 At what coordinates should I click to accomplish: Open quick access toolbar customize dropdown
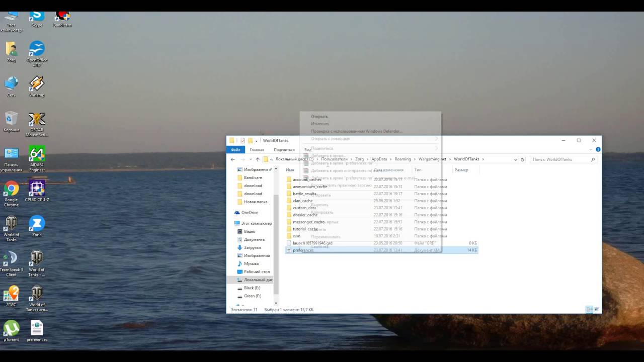(256, 141)
